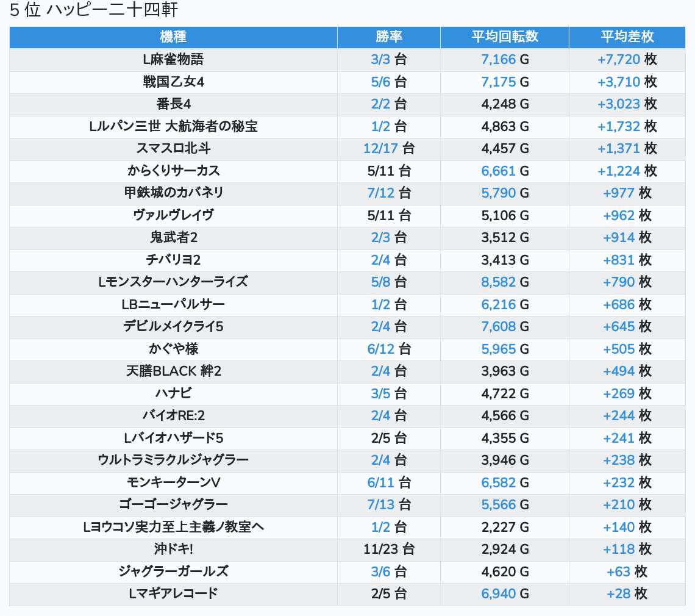Click the 7/13 台 win rate cell
The height and width of the screenshot is (616, 695).
(x=389, y=504)
